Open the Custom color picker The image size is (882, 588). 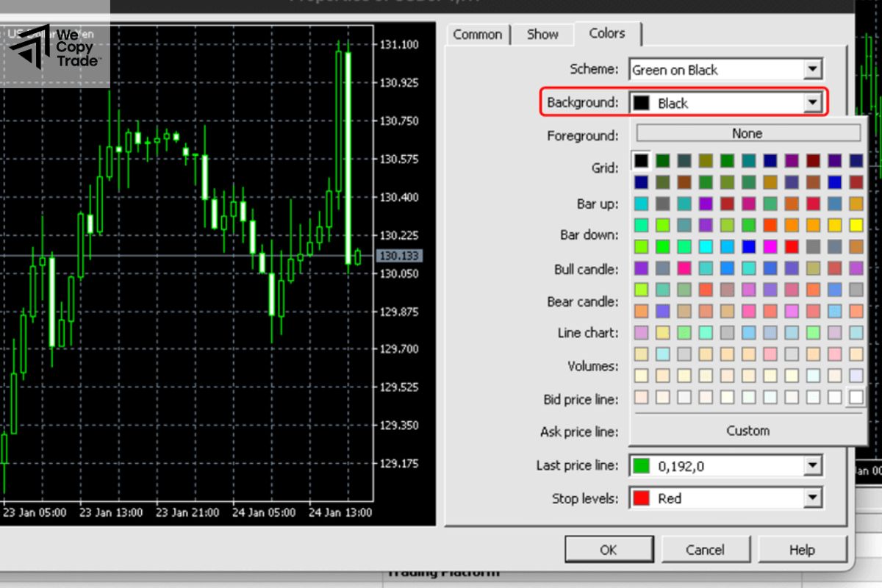click(x=747, y=431)
